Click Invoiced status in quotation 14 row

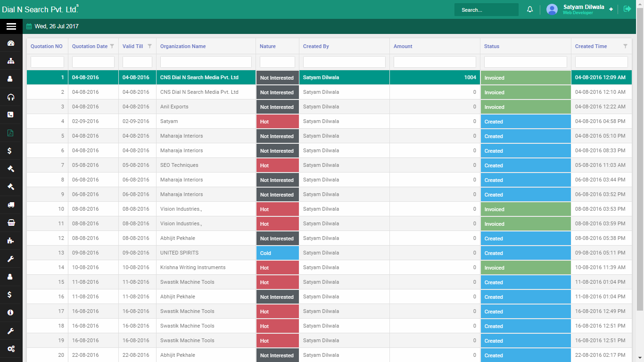pos(526,268)
